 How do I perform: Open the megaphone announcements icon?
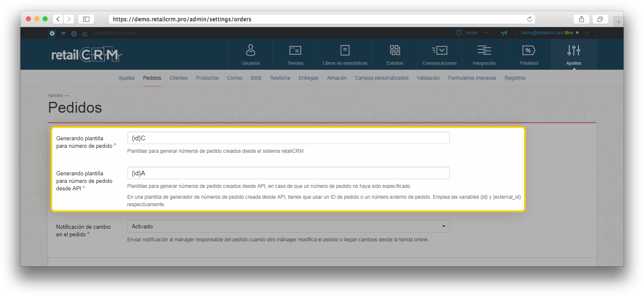pos(505,33)
